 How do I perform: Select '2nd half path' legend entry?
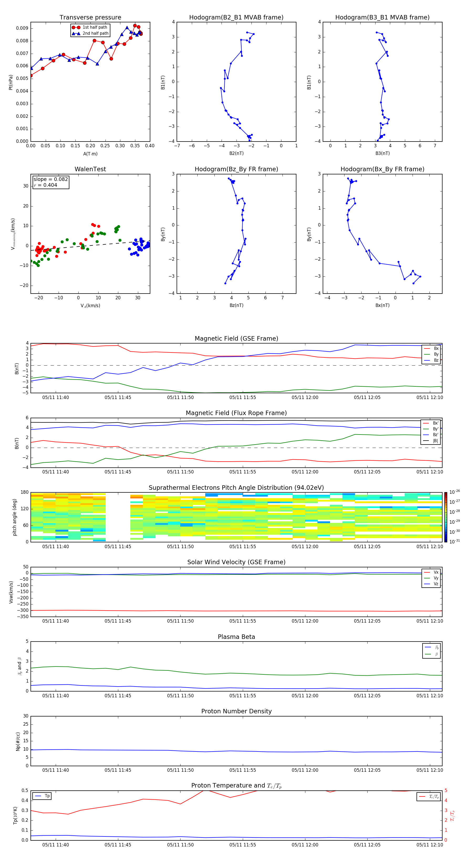pos(90,33)
